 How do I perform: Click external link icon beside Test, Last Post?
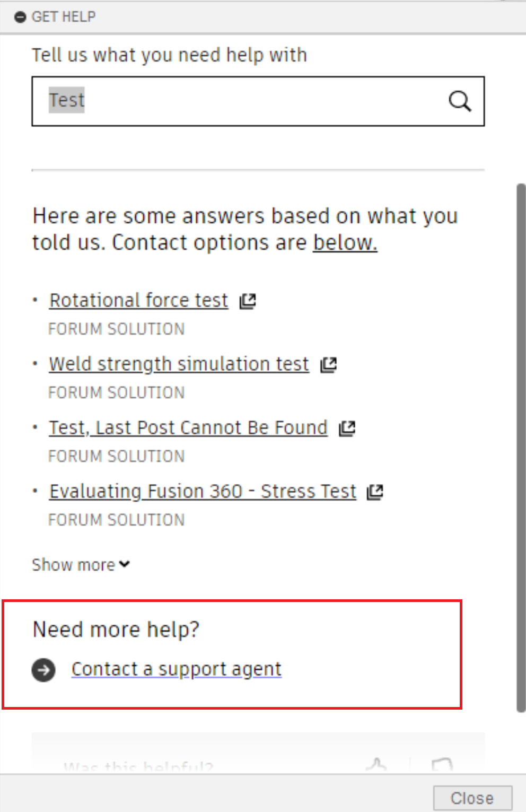click(347, 428)
